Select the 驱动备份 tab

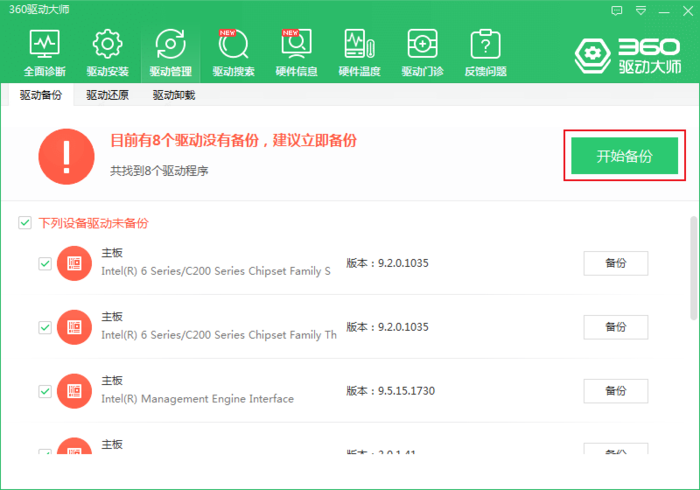(x=41, y=95)
